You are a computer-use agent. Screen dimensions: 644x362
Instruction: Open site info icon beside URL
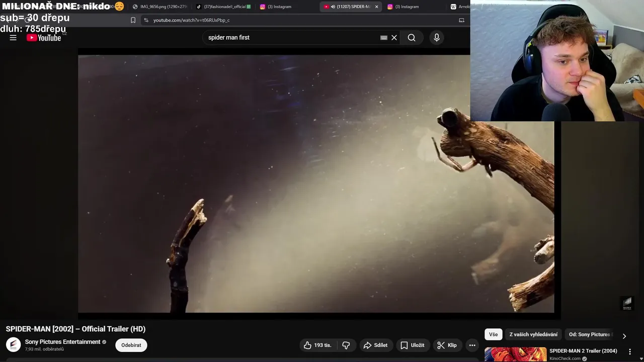click(x=146, y=20)
